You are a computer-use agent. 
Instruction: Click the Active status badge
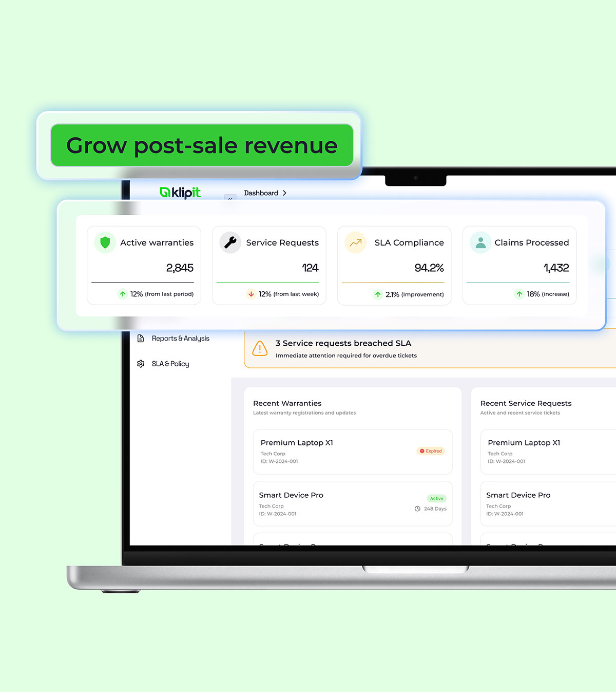(x=436, y=498)
